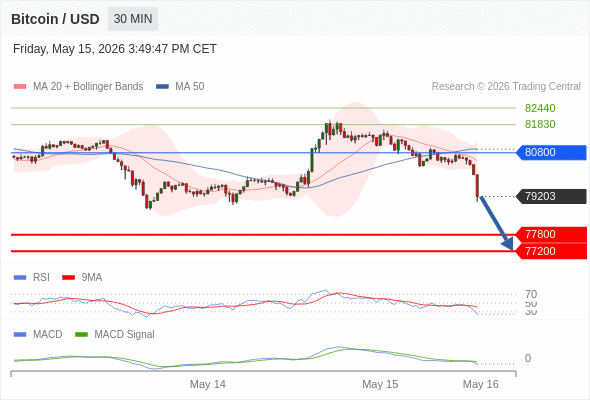Click the RSI 70 level label
Screen dimensions: 590x400
(x=531, y=294)
